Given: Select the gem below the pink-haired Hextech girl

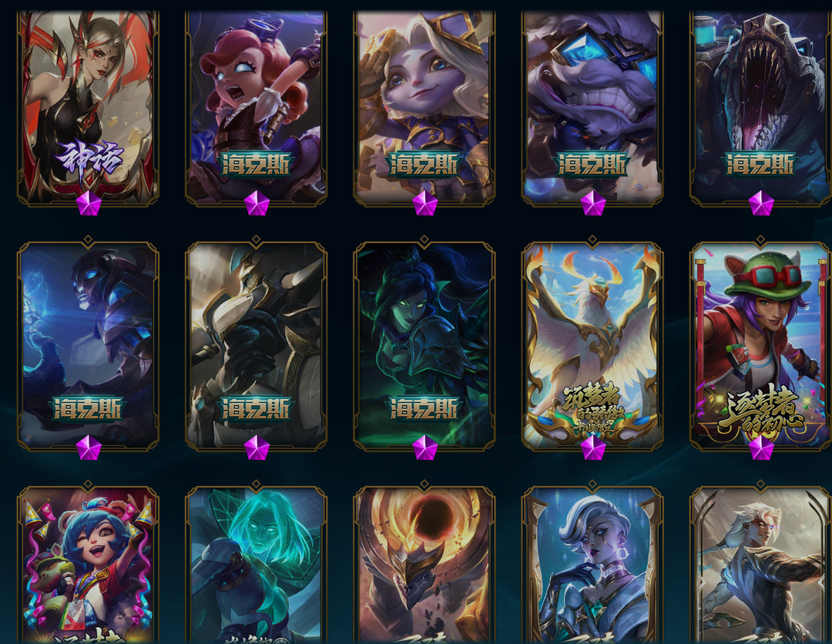Looking at the screenshot, I should [x=257, y=203].
